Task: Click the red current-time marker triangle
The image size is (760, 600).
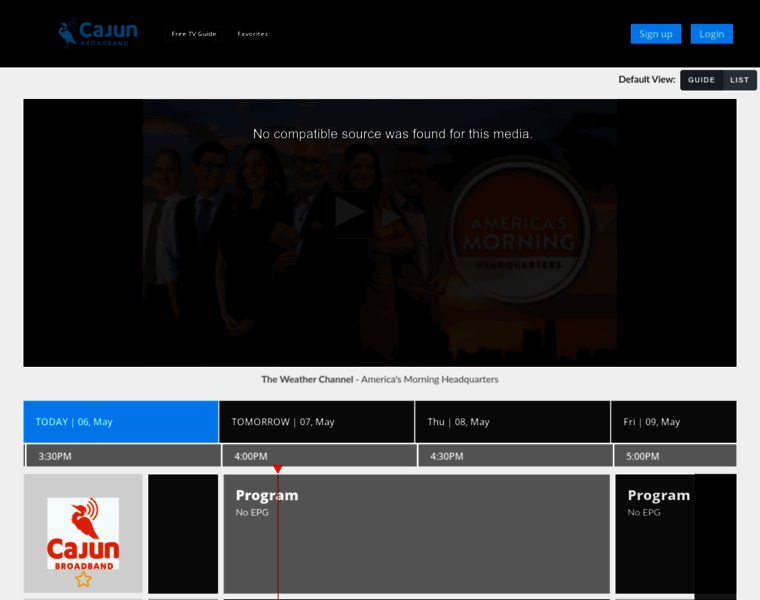Action: coord(278,469)
